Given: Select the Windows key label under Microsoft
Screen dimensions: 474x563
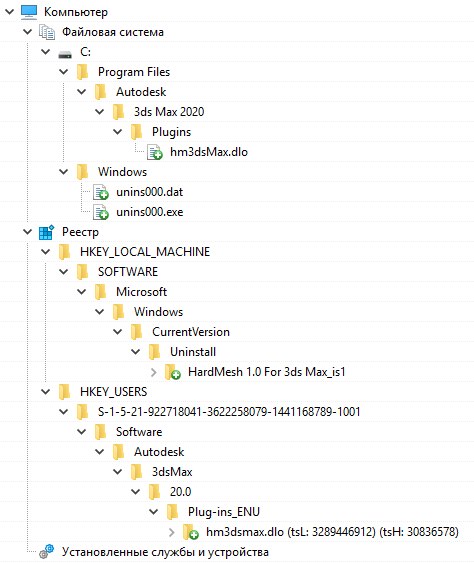Looking at the screenshot, I should click(158, 312).
